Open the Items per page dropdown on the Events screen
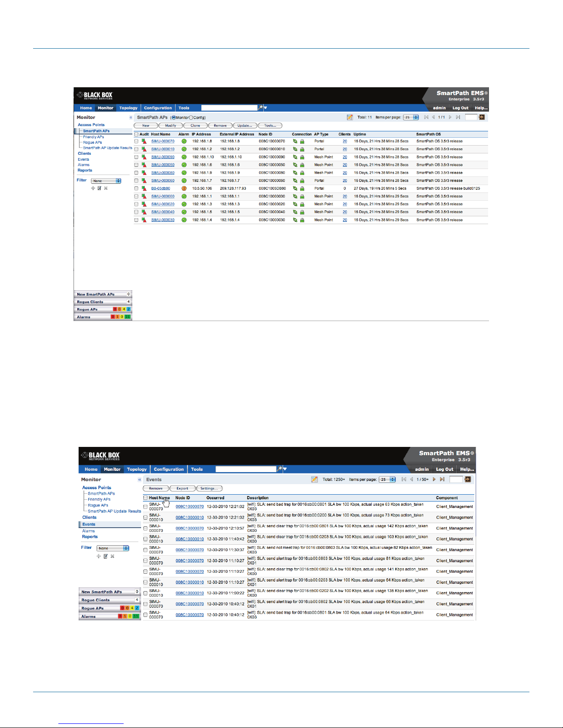The width and height of the screenshot is (563, 728). (387, 480)
